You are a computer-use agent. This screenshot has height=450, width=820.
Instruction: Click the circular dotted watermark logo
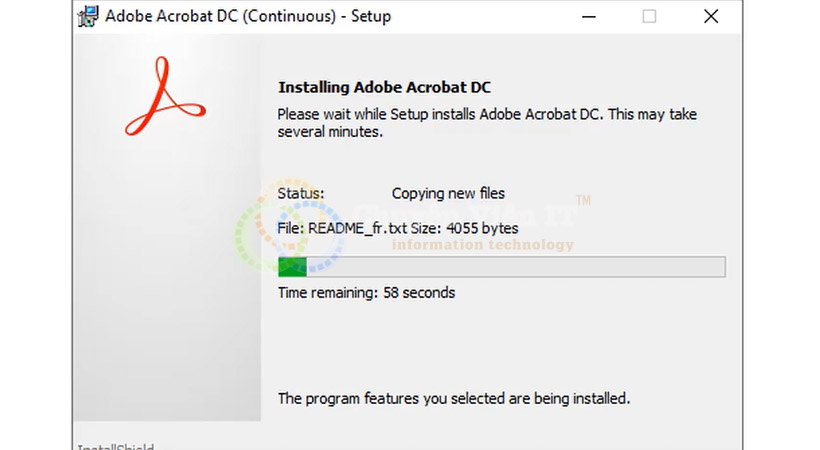coord(289,226)
